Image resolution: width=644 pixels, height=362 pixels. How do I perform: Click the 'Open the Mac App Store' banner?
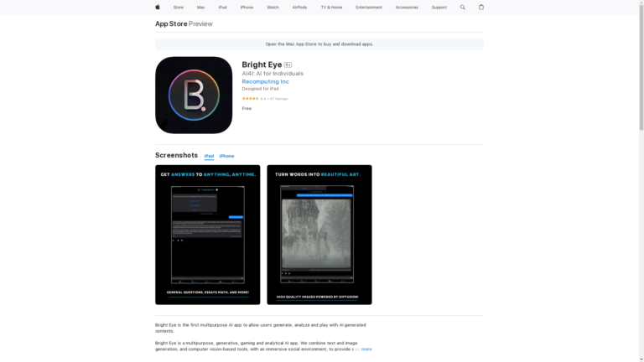point(319,44)
